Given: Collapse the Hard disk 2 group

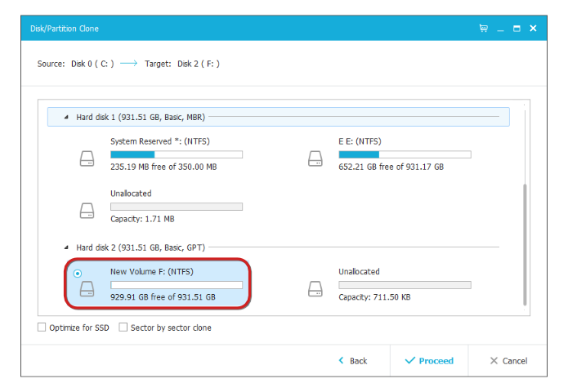Looking at the screenshot, I should click(x=66, y=247).
